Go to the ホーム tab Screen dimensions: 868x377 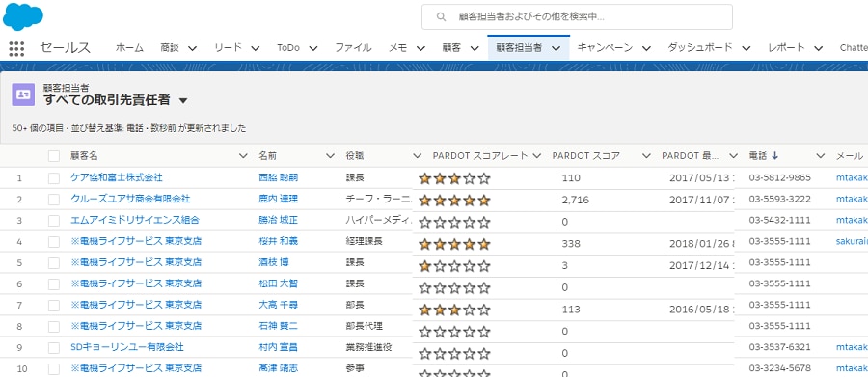pyautogui.click(x=129, y=48)
